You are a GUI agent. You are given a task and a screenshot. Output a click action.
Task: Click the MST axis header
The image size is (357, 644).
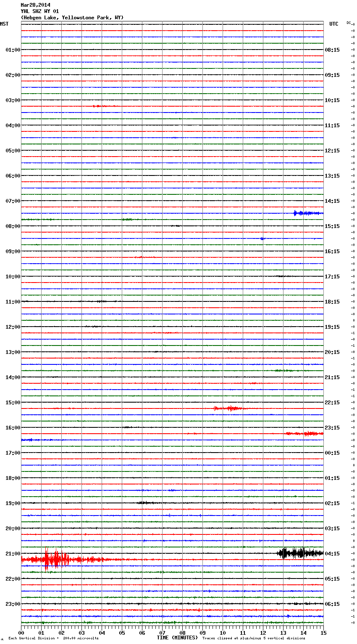point(4,24)
